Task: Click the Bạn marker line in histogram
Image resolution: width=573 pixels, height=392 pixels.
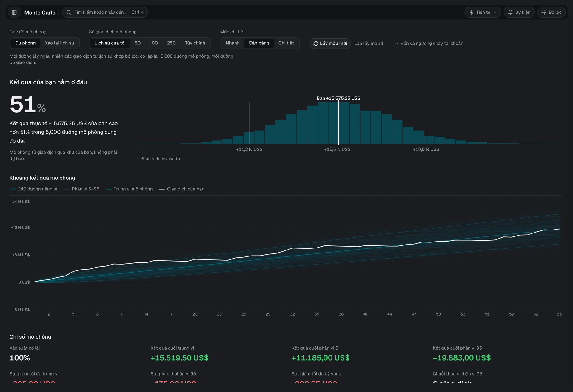Action: pyautogui.click(x=338, y=122)
